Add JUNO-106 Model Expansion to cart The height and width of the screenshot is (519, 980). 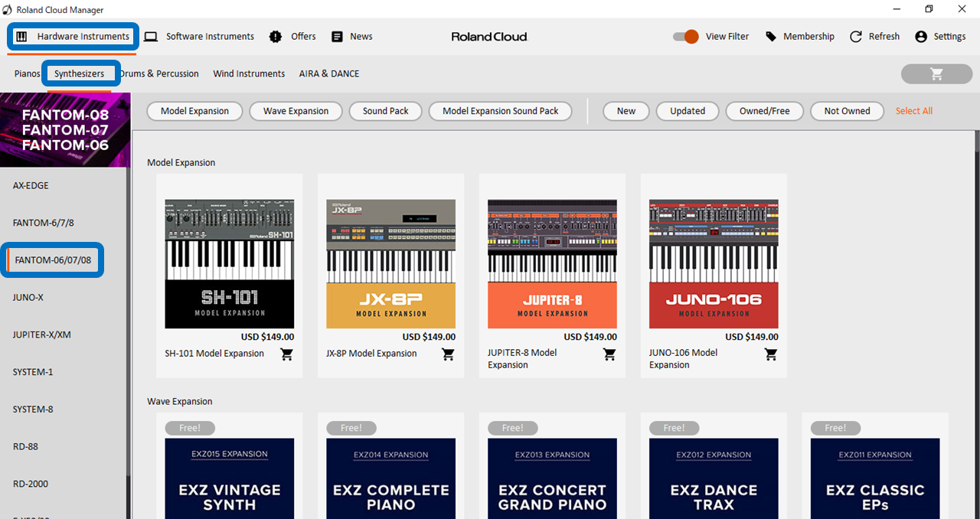point(771,354)
